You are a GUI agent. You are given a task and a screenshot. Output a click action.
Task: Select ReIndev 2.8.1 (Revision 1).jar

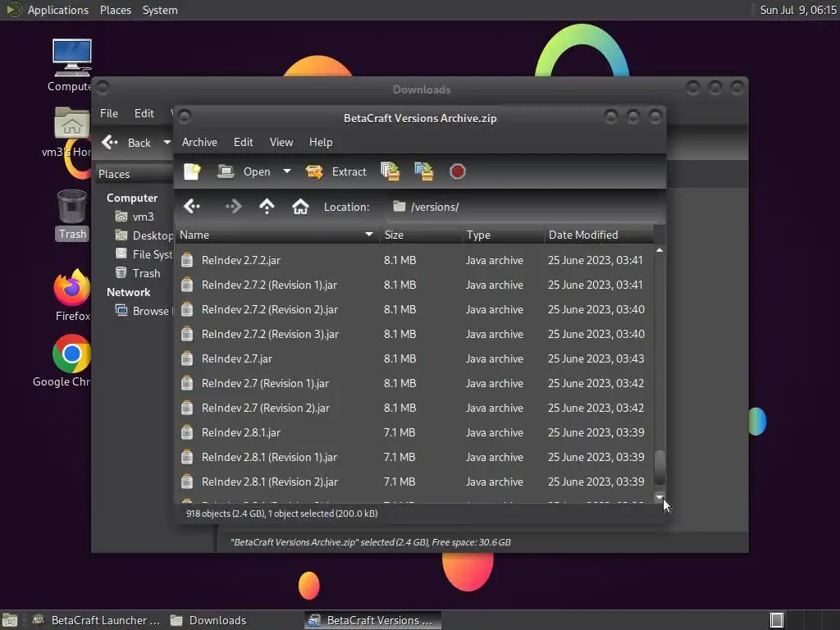click(x=414, y=458)
